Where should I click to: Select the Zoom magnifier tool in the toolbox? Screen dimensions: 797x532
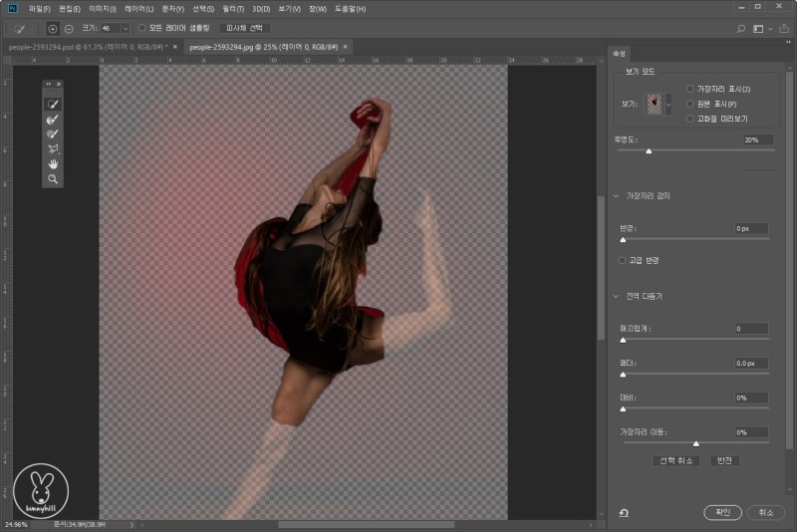(53, 178)
